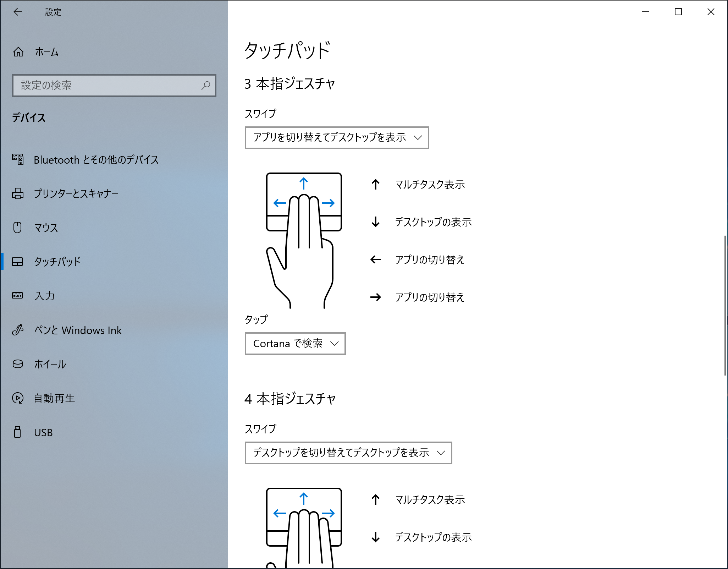Click the vertical scrollbar thumb
Viewport: 728px width, 569px height.
click(725, 305)
